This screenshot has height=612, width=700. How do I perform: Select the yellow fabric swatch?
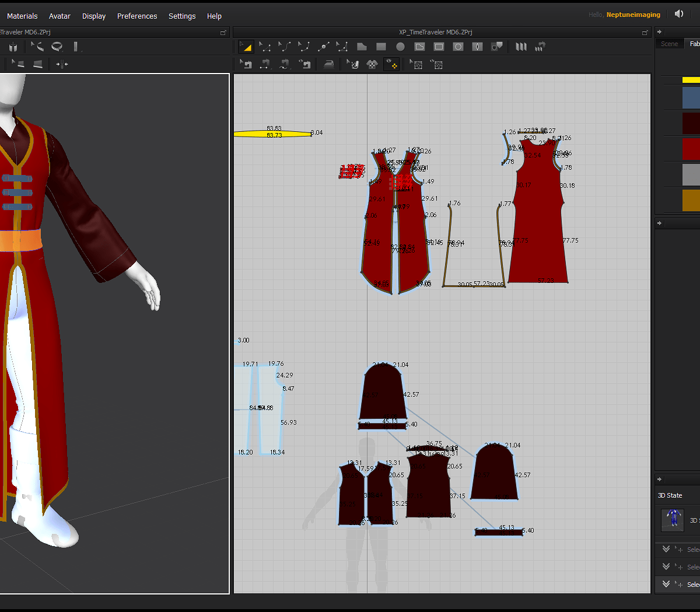click(x=691, y=80)
